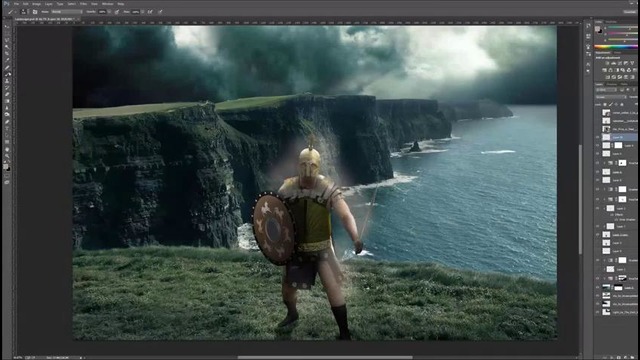
Task: Select the Eyedropper tool
Action: pos(7,60)
